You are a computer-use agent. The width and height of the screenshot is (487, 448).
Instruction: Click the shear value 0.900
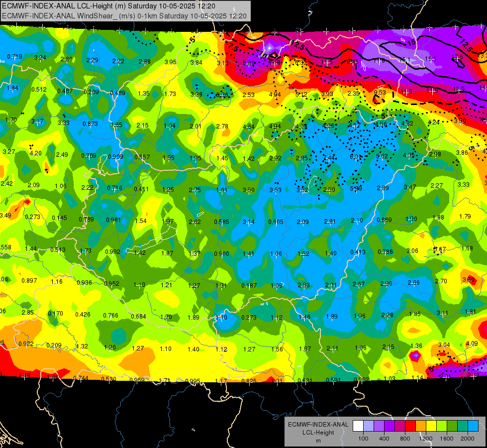[221, 254]
